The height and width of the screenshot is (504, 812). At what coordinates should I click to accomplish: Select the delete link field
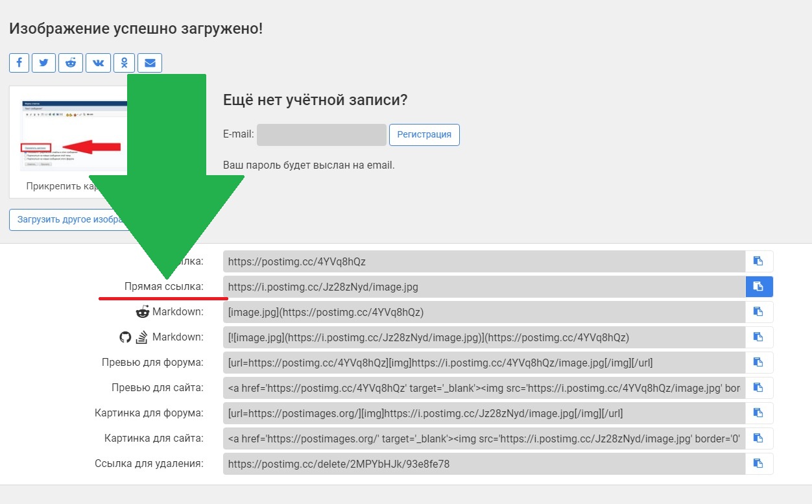(484, 464)
